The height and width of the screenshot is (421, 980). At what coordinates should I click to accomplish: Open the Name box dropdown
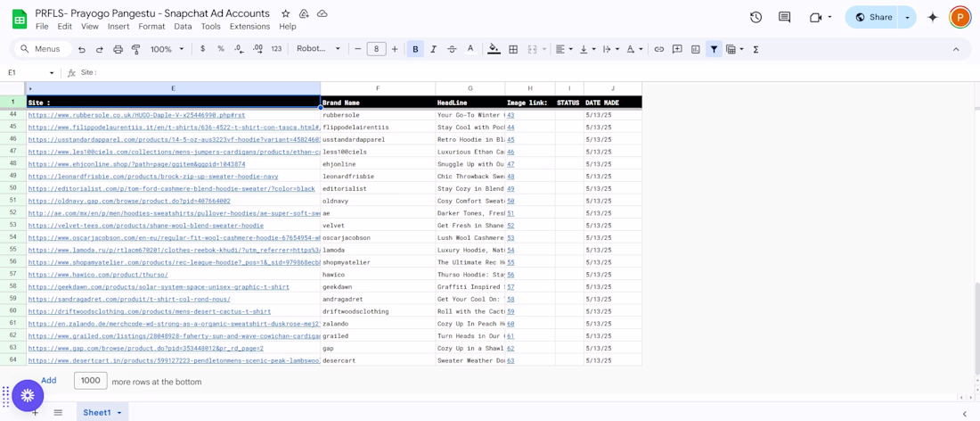pos(52,73)
